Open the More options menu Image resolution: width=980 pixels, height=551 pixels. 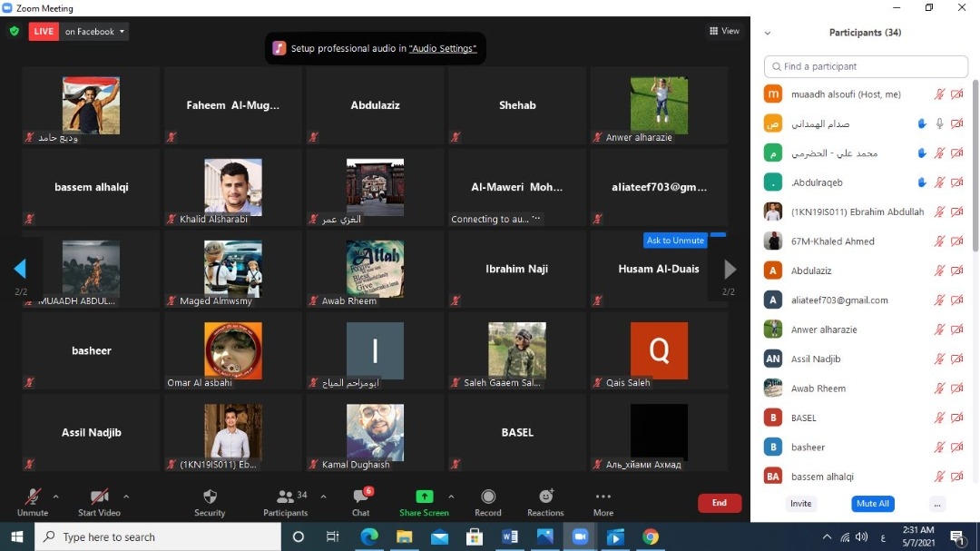click(603, 497)
